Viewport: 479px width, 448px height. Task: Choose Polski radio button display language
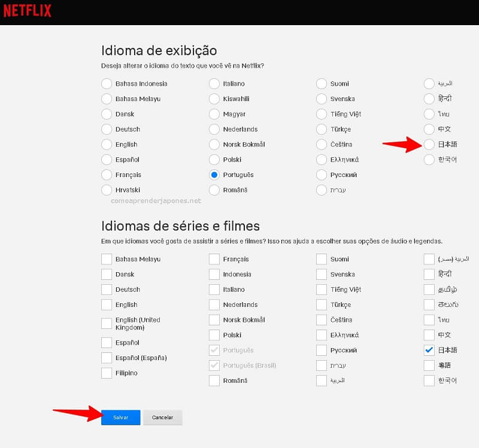214,160
